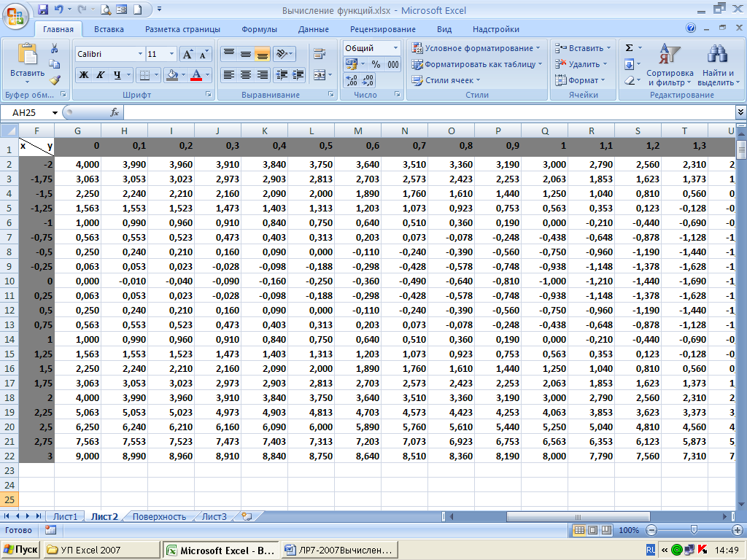Expand the formula bar chevron
The height and width of the screenshot is (560, 747).
740,112
